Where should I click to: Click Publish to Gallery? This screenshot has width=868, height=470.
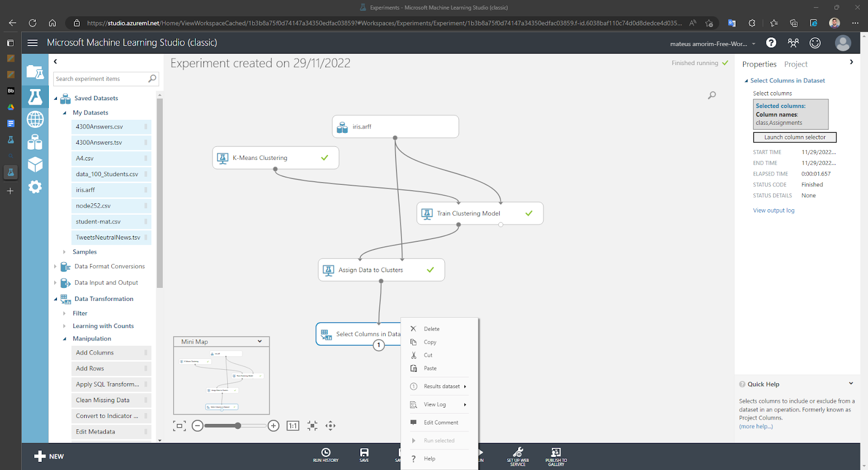tap(556, 456)
